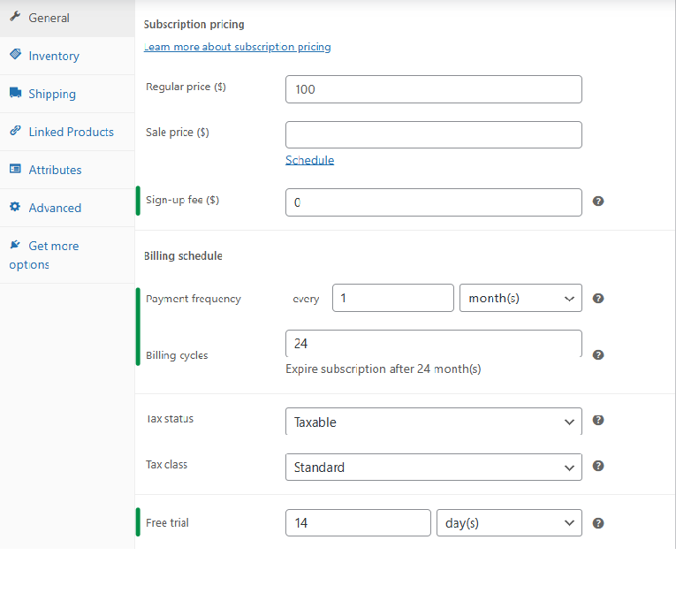This screenshot has width=676, height=616.
Task: Focus the Billing cycles field showing 24
Action: tap(434, 344)
